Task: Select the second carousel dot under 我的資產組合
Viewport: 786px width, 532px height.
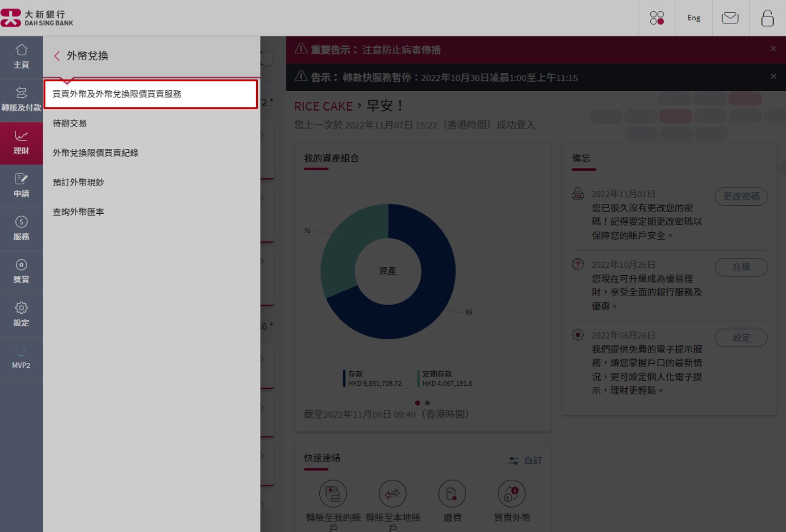Action: coord(427,403)
